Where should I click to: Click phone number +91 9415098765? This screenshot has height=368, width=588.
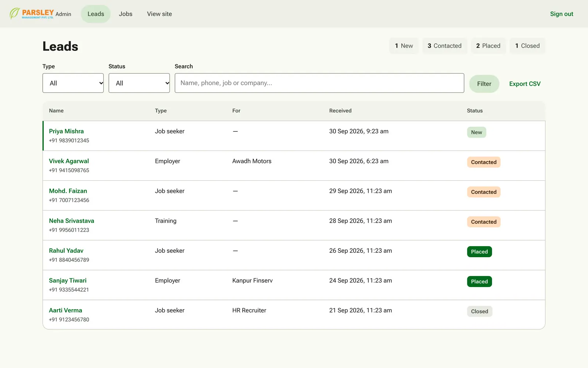(x=69, y=170)
